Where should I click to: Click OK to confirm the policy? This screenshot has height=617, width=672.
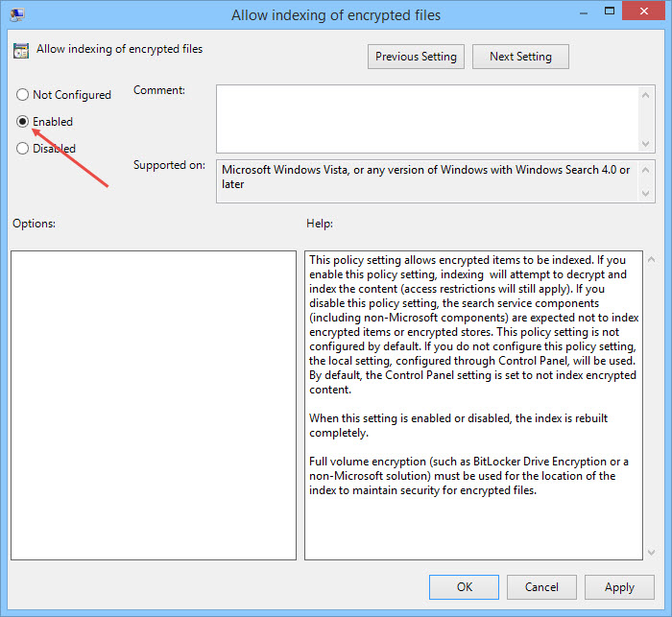click(464, 587)
